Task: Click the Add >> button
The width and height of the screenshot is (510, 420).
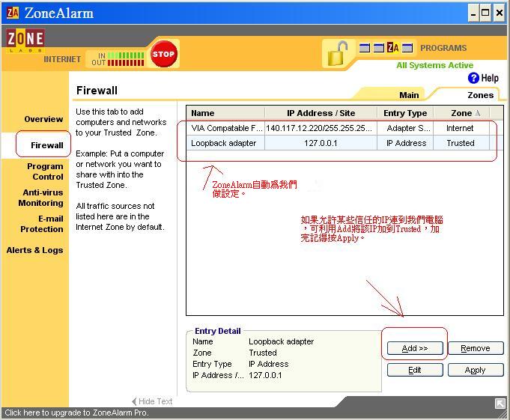Action: click(x=415, y=348)
